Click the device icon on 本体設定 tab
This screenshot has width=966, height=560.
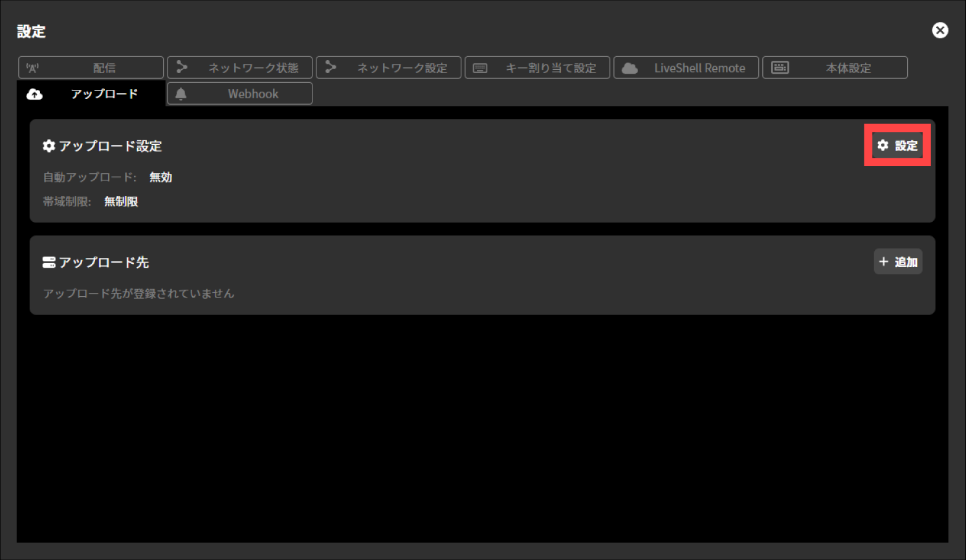pos(780,68)
